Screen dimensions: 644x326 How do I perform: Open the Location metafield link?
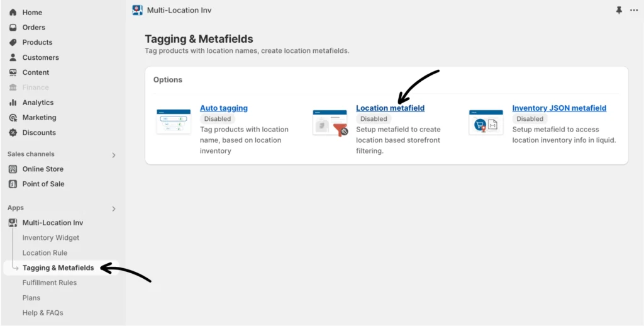tap(390, 108)
